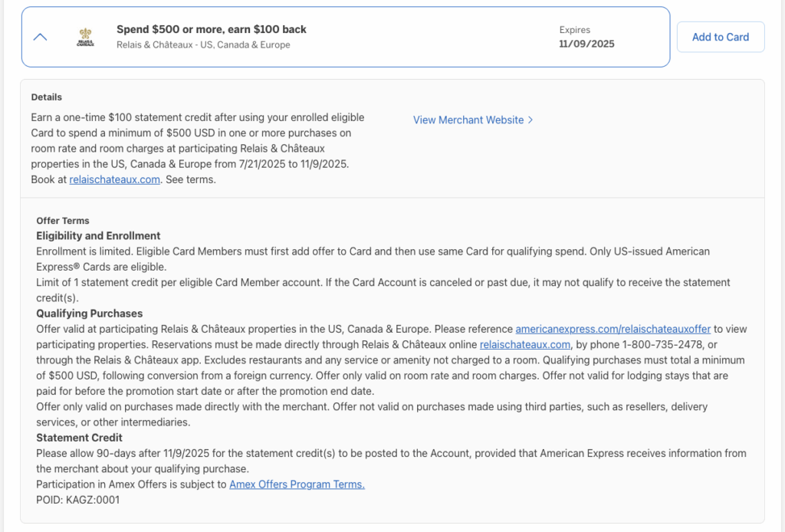Collapse the offer details with the chevron
The height and width of the screenshot is (532, 785).
(x=41, y=37)
